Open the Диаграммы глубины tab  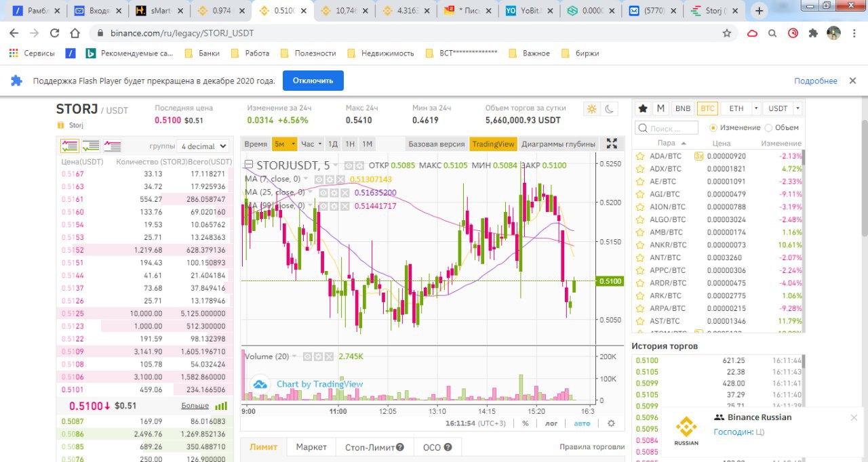(558, 144)
